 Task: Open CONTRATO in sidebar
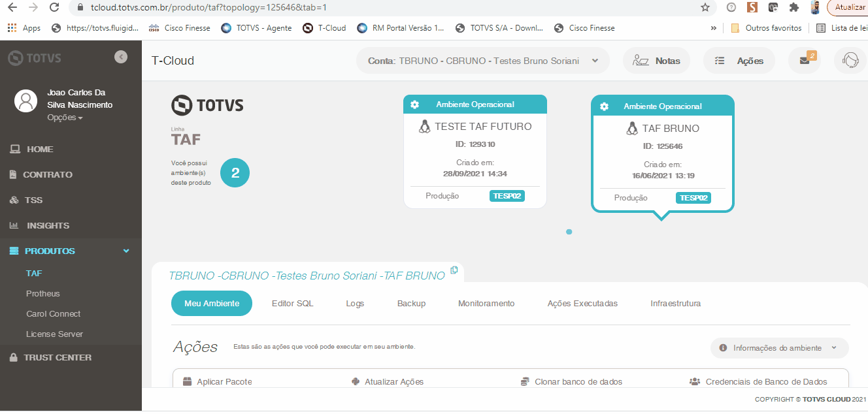[47, 175]
